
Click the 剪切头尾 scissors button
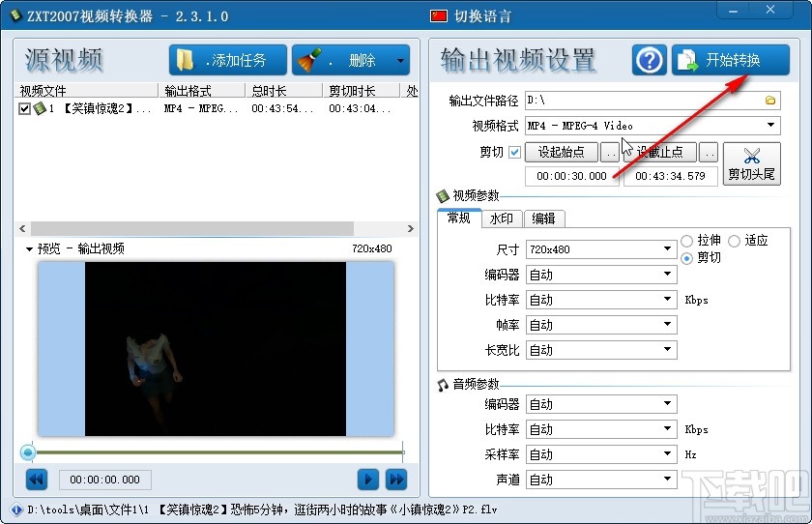(751, 163)
